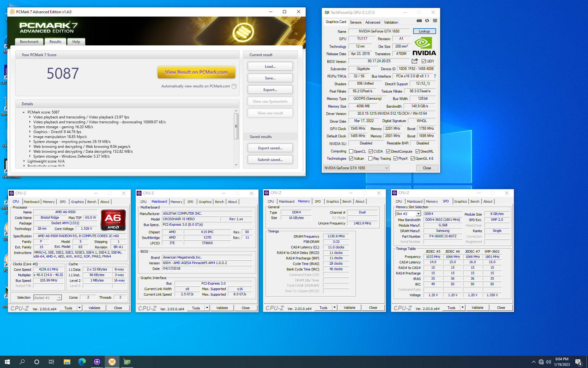Screen dimensions: 588x368
Task: Click the BIOS share/export icon in GPU-Z
Action: click(415, 61)
